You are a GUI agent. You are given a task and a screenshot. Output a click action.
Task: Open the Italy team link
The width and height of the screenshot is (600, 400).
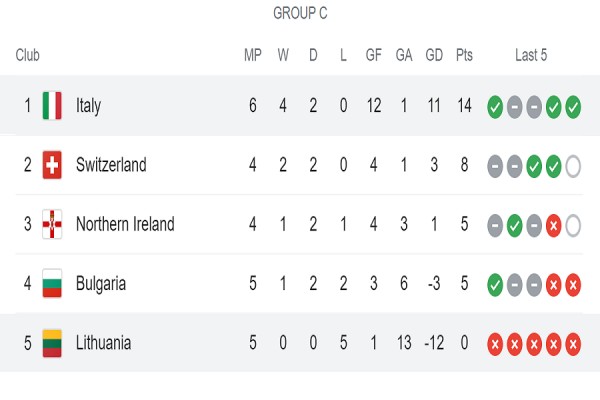point(88,106)
